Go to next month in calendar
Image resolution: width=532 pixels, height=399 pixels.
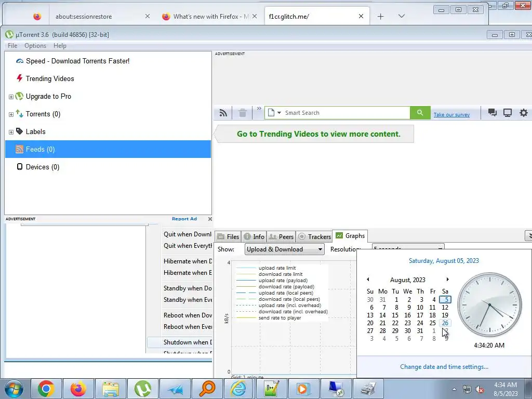[447, 279]
